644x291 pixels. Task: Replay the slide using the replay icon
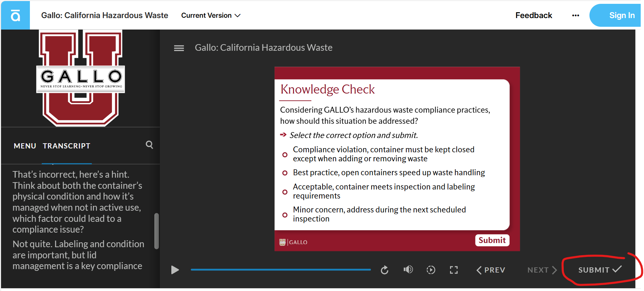(384, 270)
